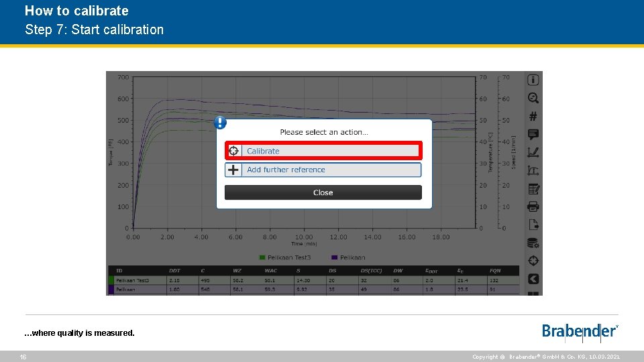Click the DS(TCC) column header
The image size is (644, 362).
371,270
